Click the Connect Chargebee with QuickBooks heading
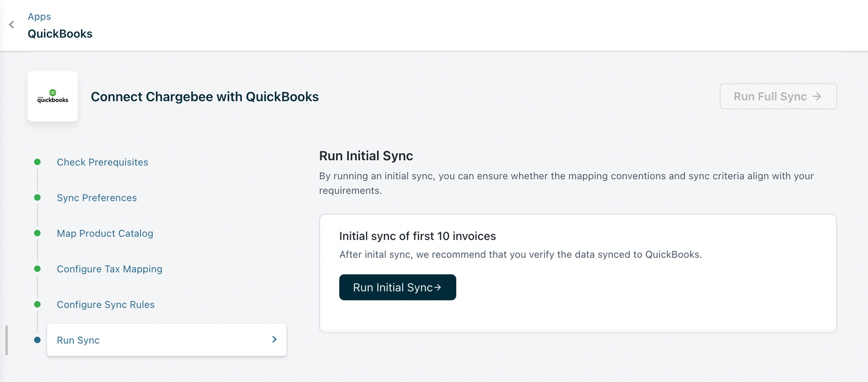Image resolution: width=868 pixels, height=382 pixels. click(x=205, y=97)
